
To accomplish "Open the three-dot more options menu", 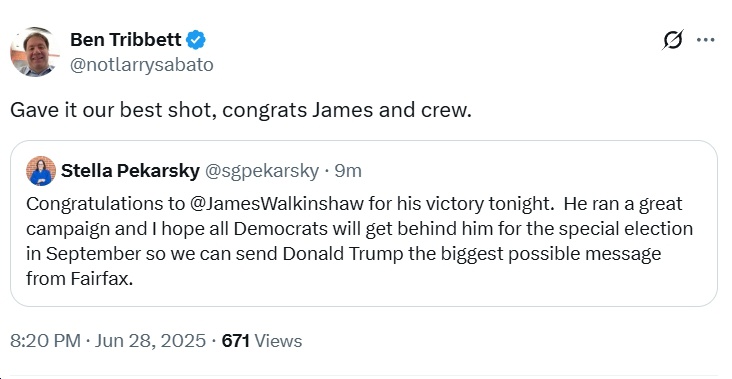I will point(705,40).
